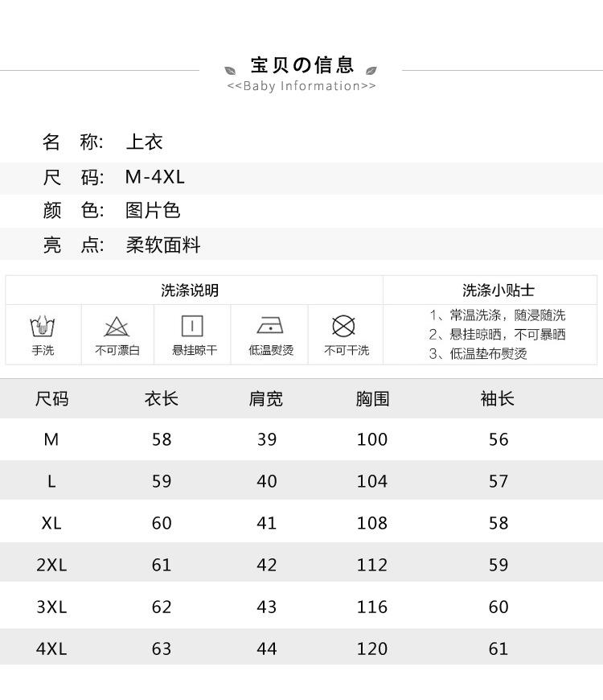Click the 宝贝の信息 title text
Viewport: 603px width, 700px height.
pos(301,65)
